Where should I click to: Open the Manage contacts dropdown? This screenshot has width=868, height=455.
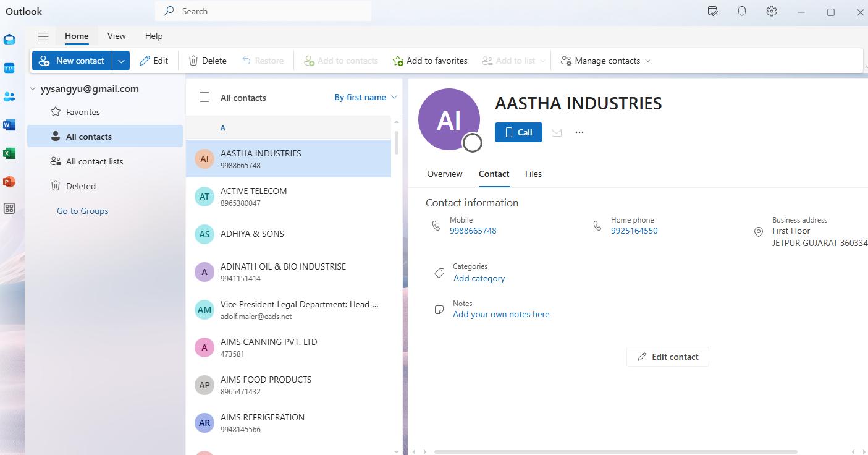pyautogui.click(x=605, y=60)
